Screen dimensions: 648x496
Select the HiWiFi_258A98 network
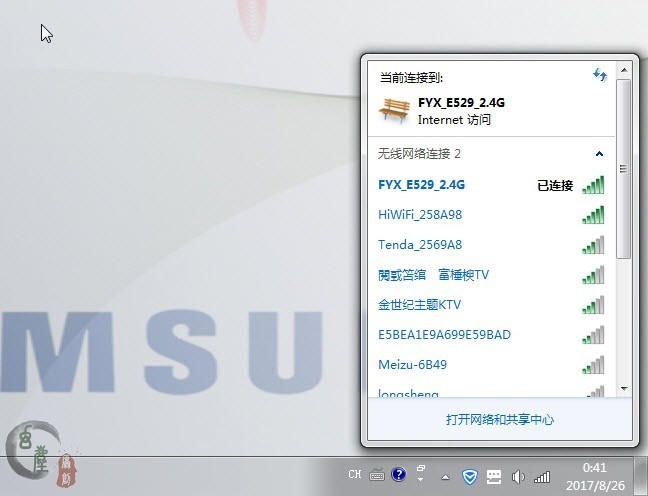pos(491,215)
